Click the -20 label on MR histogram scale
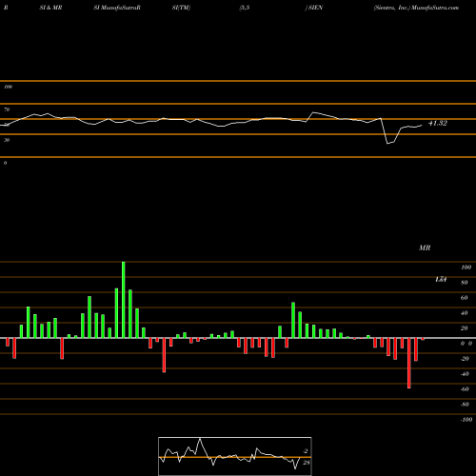476x476 pixels. tap(465, 359)
